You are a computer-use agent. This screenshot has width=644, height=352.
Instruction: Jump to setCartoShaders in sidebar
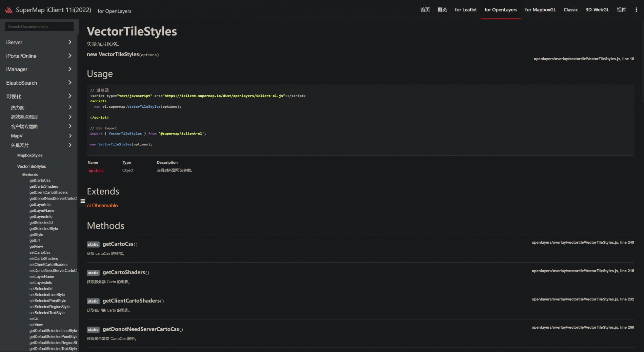(44, 258)
